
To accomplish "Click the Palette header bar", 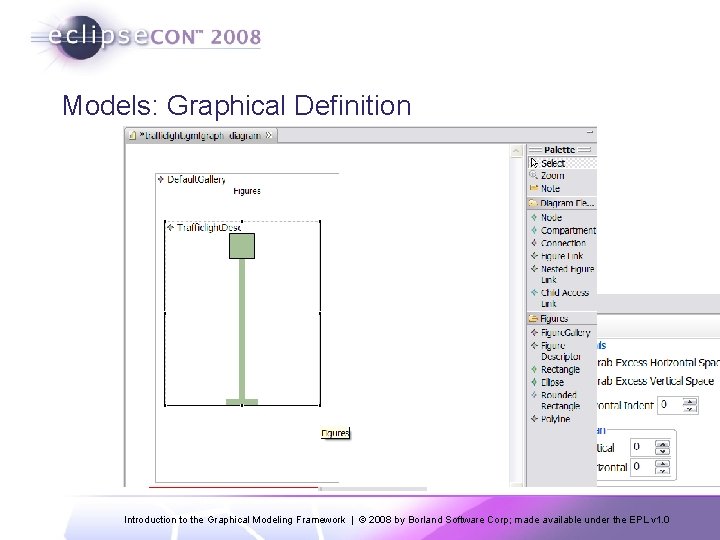I will 560,150.
